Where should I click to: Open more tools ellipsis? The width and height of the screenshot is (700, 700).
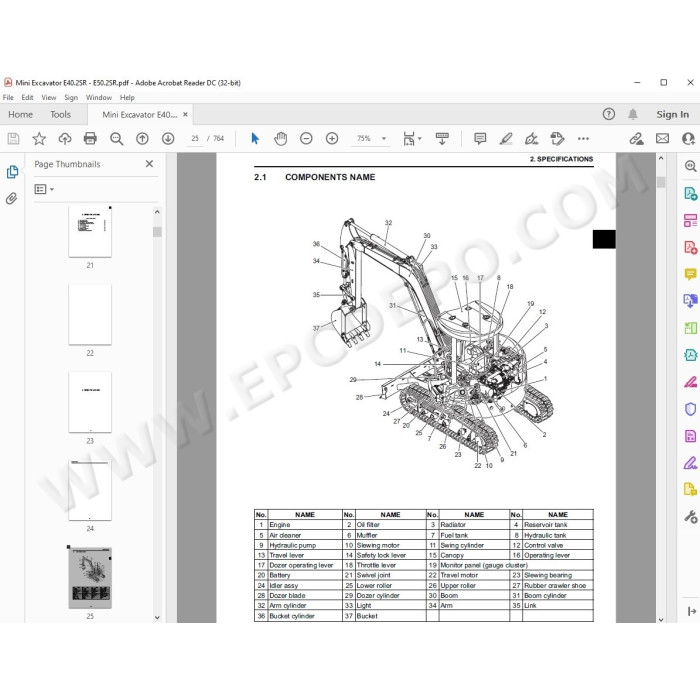coord(583,139)
